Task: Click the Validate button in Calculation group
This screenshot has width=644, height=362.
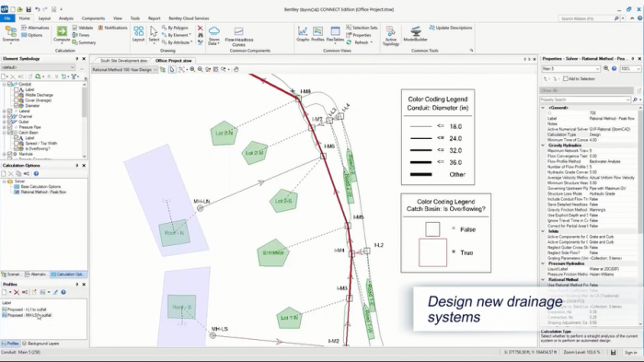Action: tap(83, 28)
